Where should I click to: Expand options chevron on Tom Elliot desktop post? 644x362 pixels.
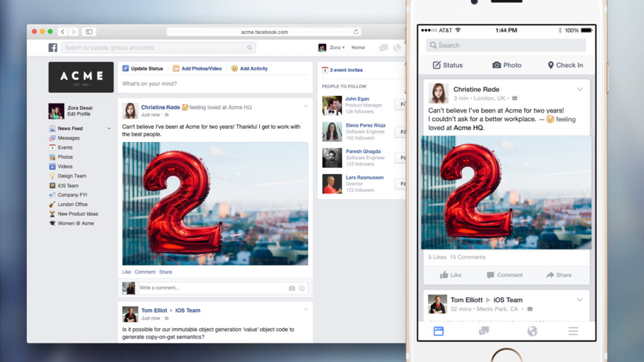pos(306,309)
